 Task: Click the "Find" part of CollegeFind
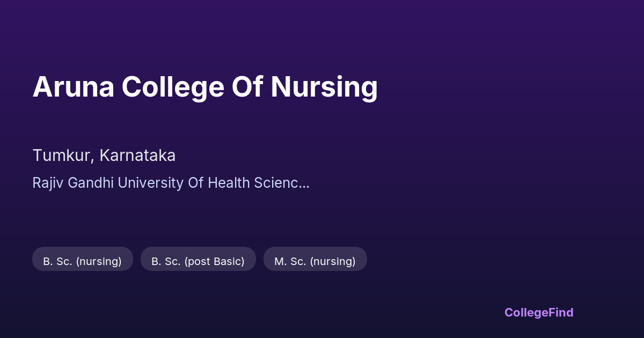(x=561, y=312)
